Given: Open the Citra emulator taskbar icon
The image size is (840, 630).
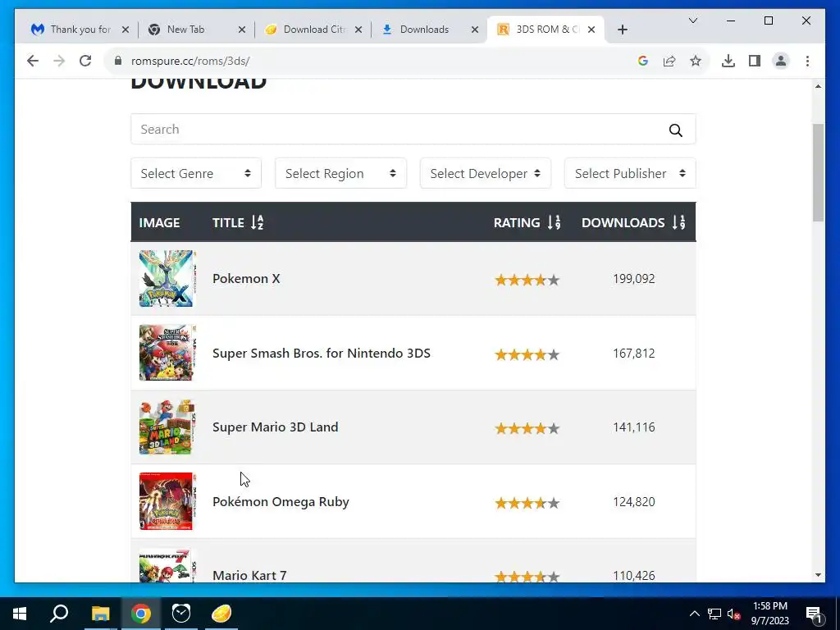Looking at the screenshot, I should coord(221,614).
